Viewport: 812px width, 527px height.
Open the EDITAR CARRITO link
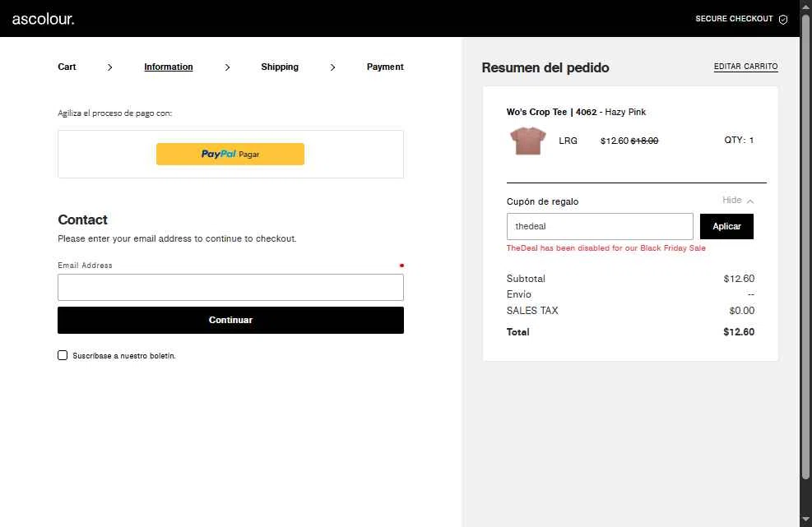click(x=745, y=67)
